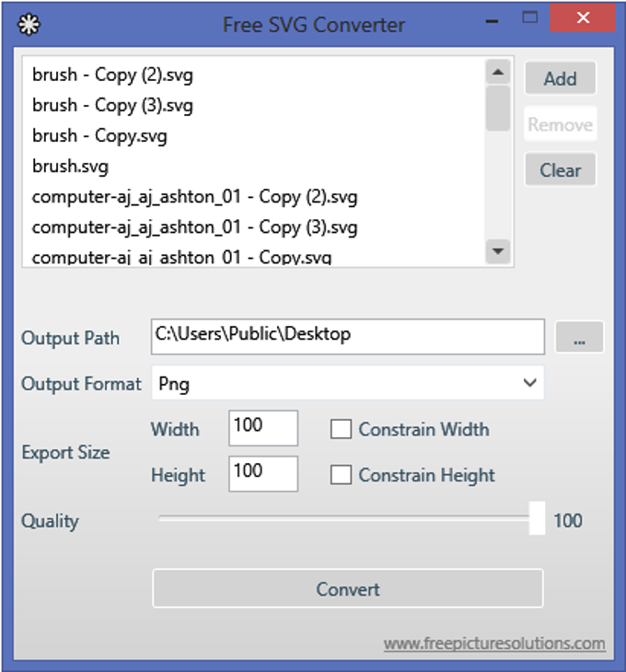Open the Output Format dropdown
626x672 pixels.
coord(347,384)
